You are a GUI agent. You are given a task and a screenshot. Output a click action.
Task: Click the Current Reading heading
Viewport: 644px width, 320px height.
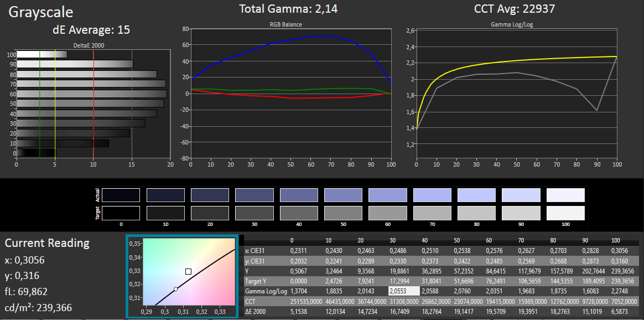pos(47,243)
